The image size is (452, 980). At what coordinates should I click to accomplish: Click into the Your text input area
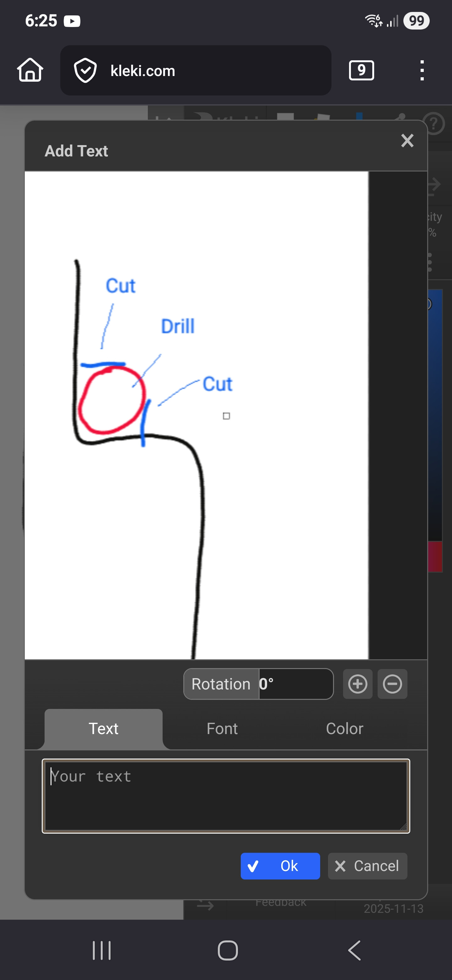tap(226, 796)
